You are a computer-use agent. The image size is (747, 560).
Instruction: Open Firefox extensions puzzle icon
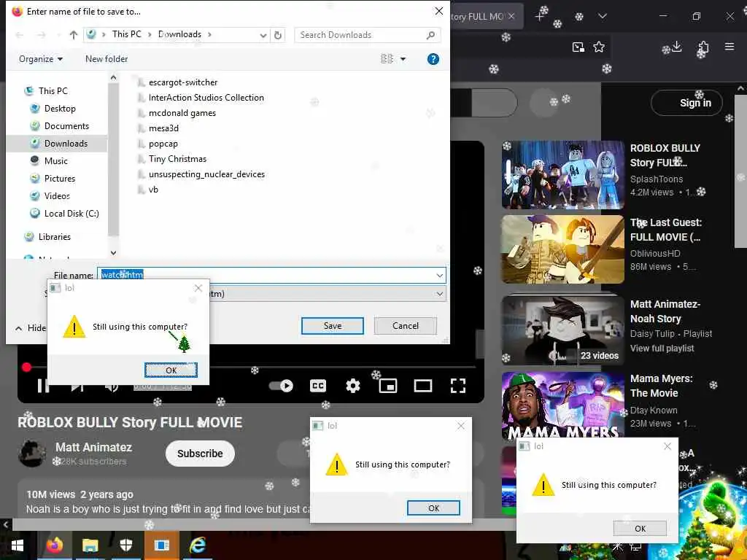pos(703,47)
